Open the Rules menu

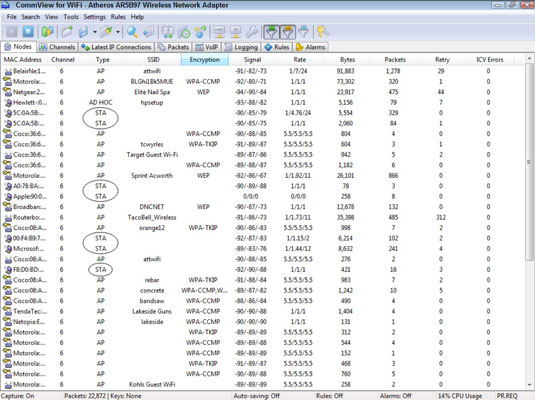118,17
